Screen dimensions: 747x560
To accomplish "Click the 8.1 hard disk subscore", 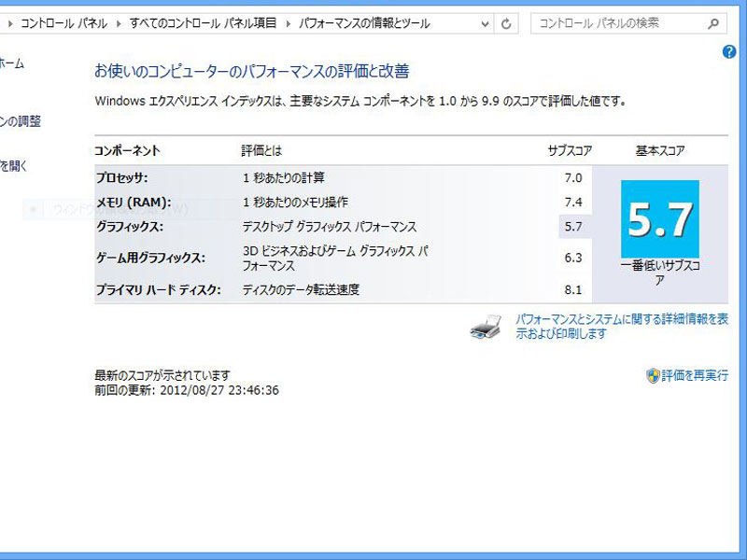I will [573, 290].
